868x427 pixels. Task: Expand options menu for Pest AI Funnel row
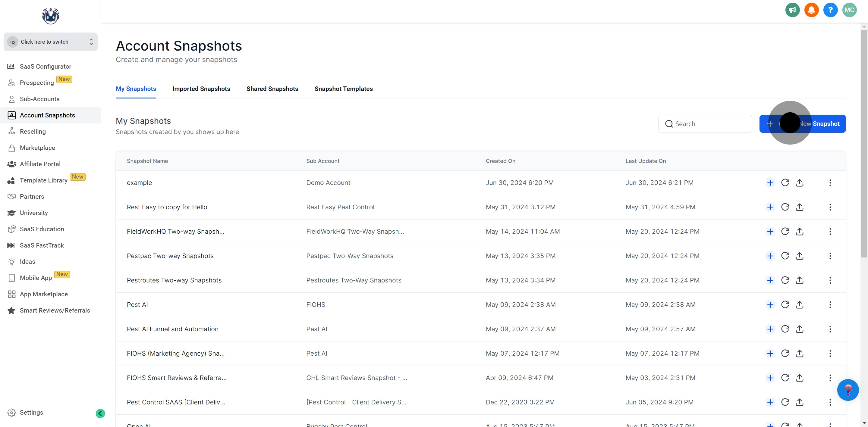pyautogui.click(x=830, y=329)
